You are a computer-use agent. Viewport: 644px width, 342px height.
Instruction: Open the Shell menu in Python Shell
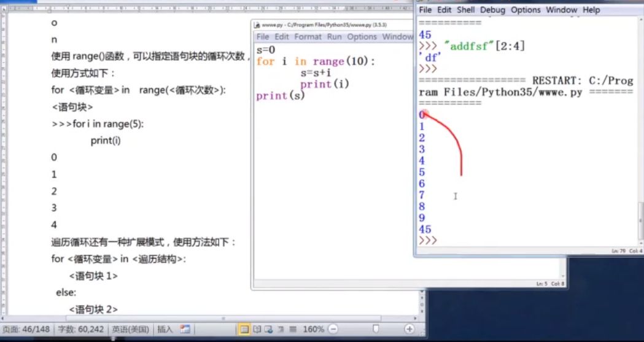[466, 10]
